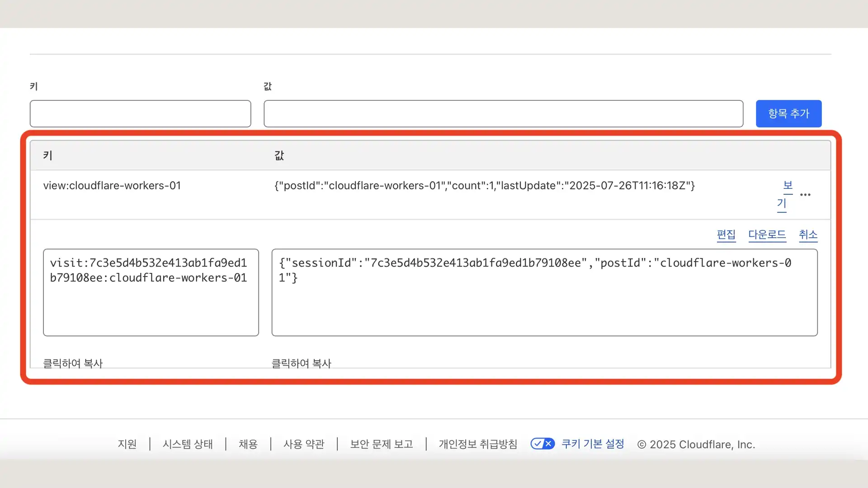Open the 사용 약관 footer link
This screenshot has width=868, height=488.
click(x=304, y=444)
